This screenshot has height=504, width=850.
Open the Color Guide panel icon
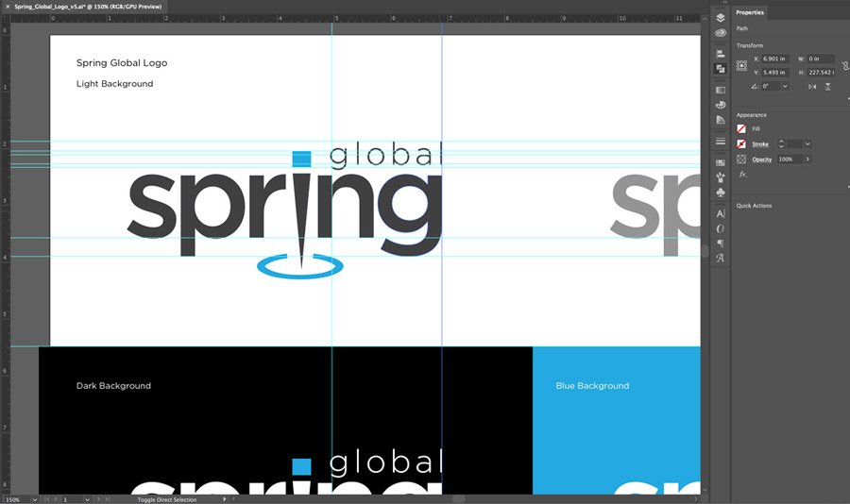point(721,120)
